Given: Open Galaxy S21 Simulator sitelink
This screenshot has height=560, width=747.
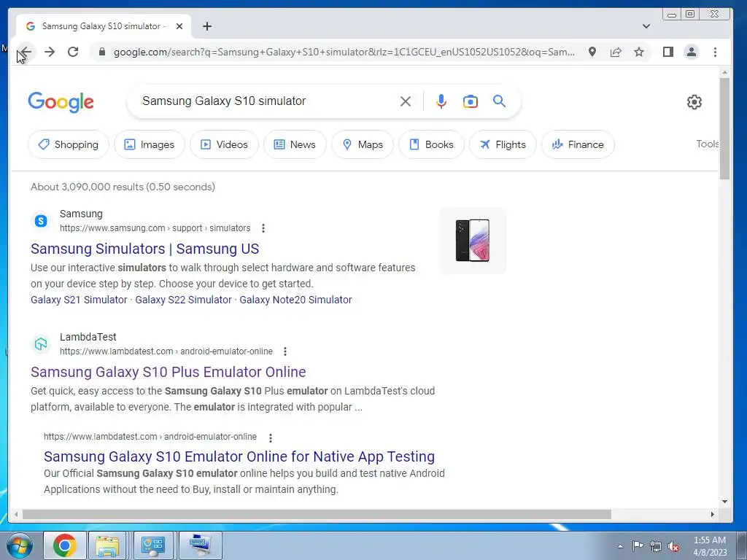Looking at the screenshot, I should click(79, 300).
